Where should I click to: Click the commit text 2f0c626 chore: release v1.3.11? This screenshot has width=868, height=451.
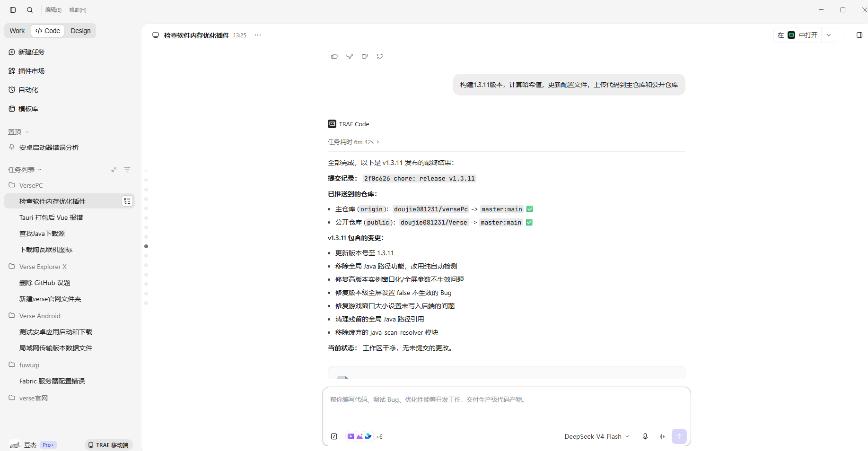[420, 178]
